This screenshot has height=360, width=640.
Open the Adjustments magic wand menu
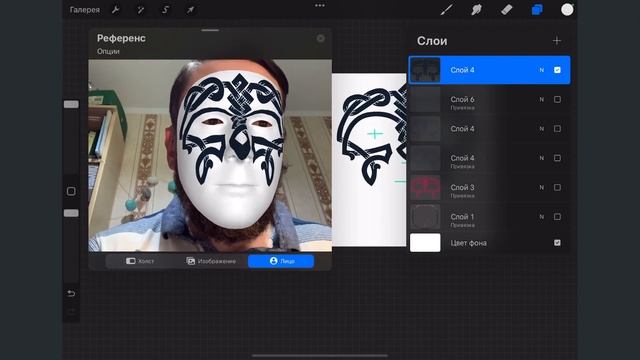pyautogui.click(x=140, y=10)
